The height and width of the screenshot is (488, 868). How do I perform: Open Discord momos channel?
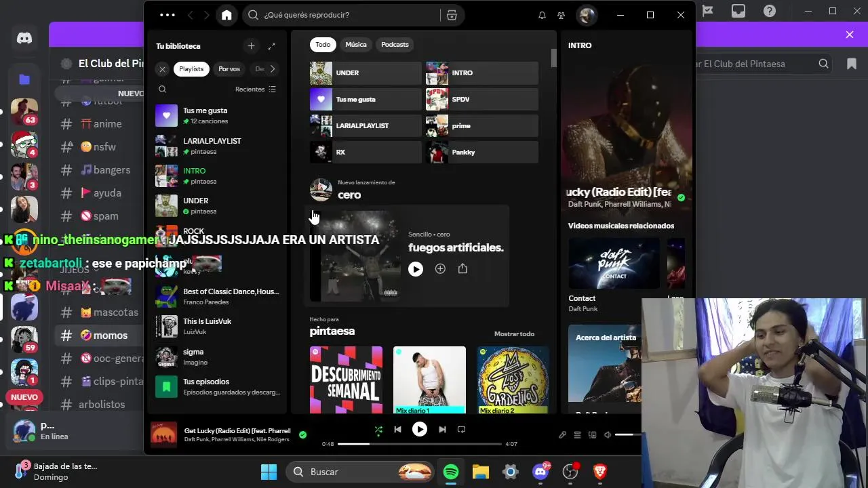tap(99, 335)
